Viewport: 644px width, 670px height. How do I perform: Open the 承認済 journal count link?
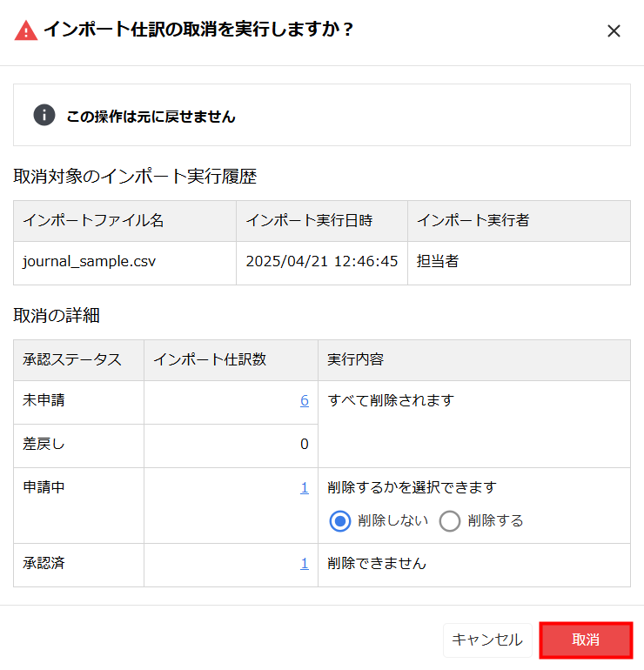(x=305, y=564)
